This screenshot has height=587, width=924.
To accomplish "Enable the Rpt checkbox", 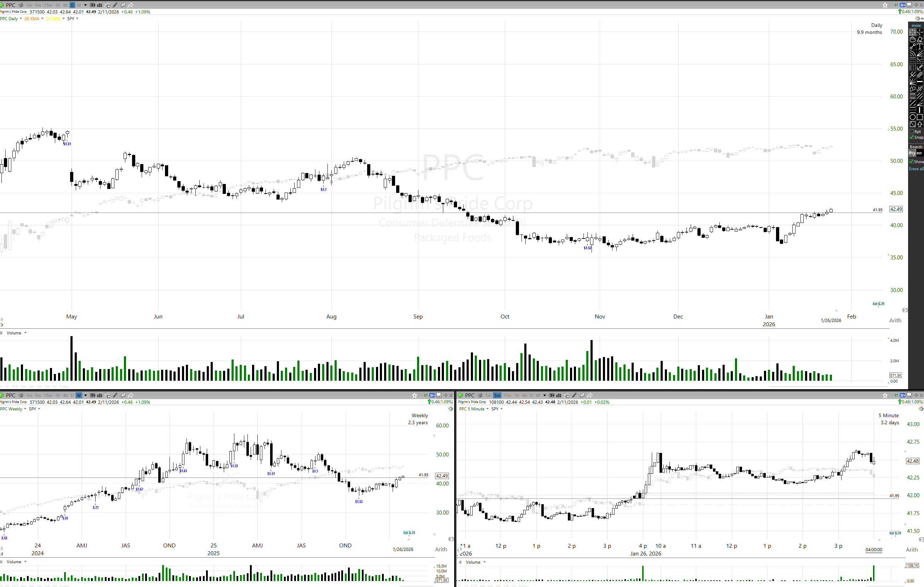I will coord(911,132).
